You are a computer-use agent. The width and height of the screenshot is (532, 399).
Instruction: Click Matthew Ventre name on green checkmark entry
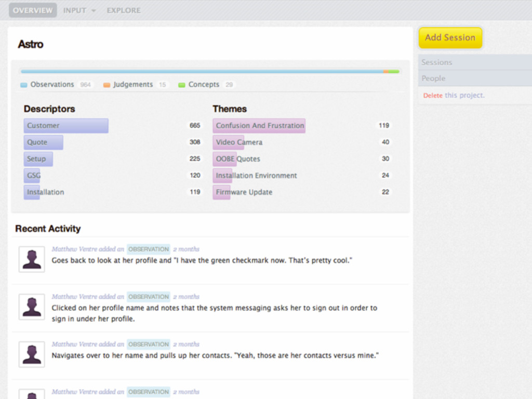tap(74, 249)
